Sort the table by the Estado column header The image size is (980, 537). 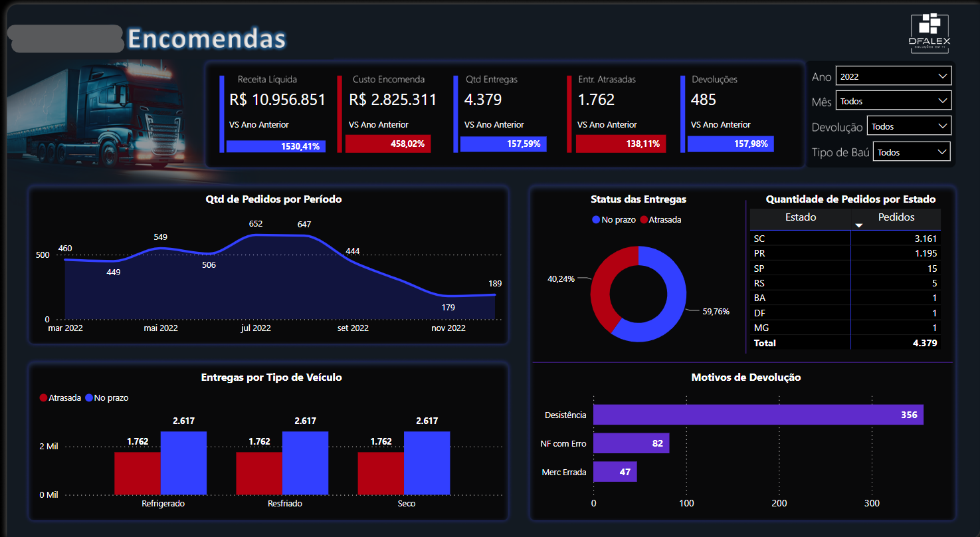(801, 217)
